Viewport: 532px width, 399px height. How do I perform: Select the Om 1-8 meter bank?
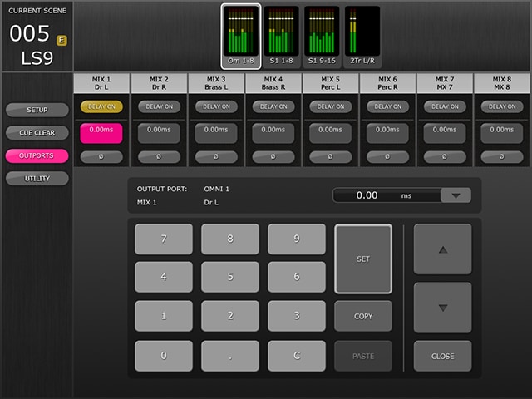[x=241, y=36]
